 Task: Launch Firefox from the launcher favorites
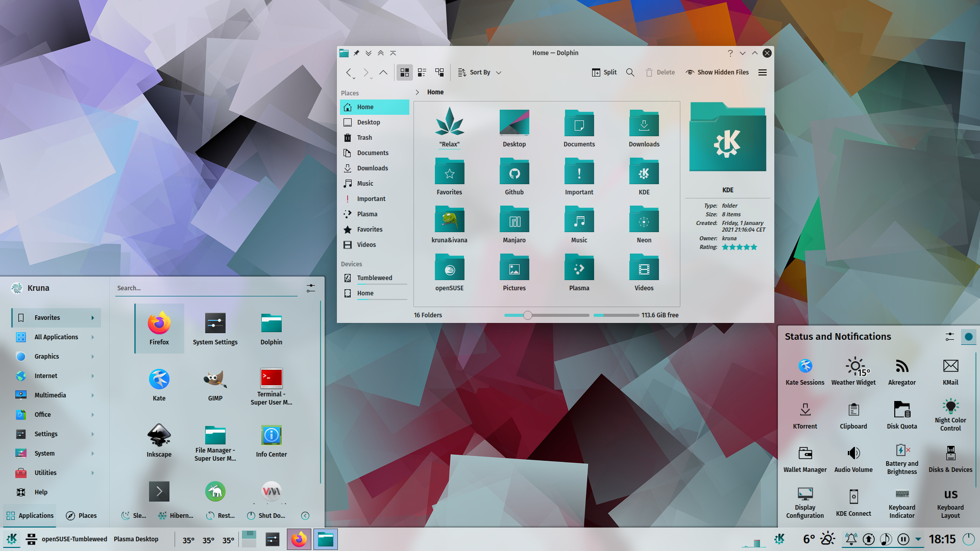[159, 329]
